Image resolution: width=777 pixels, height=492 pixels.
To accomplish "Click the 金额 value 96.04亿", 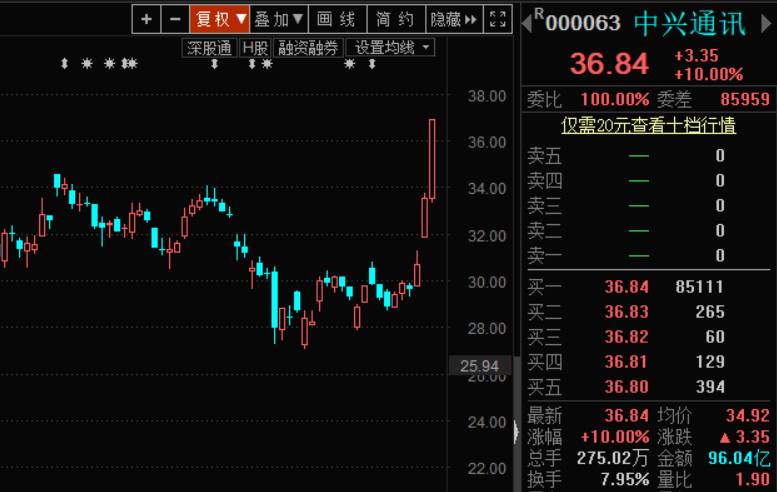I will pos(739,458).
